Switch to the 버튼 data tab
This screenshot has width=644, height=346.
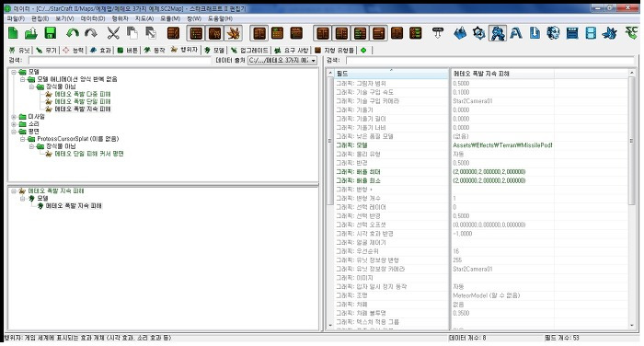tap(127, 50)
